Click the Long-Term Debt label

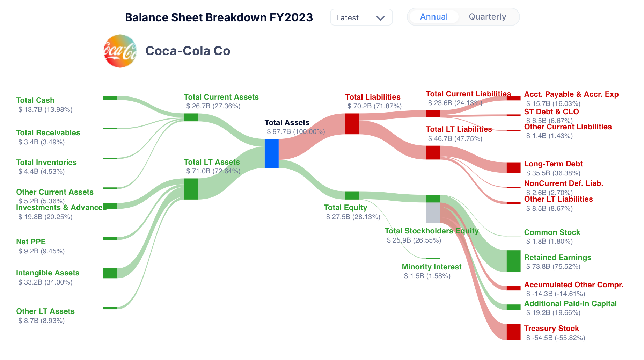click(x=554, y=164)
